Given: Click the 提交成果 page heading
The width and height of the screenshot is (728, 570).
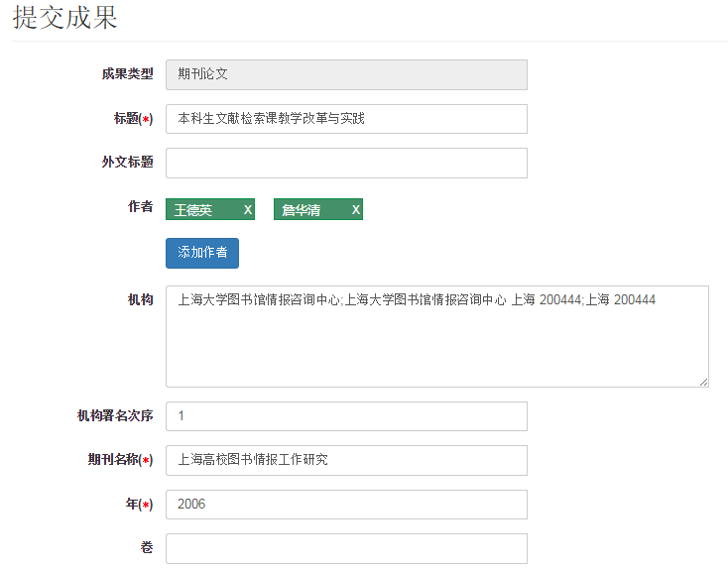Looking at the screenshot, I should click(65, 18).
